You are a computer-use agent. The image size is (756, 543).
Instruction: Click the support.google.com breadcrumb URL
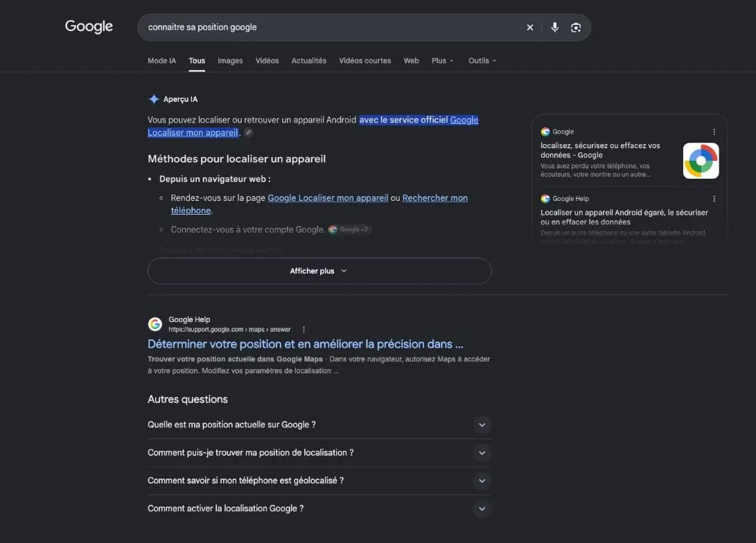coord(229,330)
